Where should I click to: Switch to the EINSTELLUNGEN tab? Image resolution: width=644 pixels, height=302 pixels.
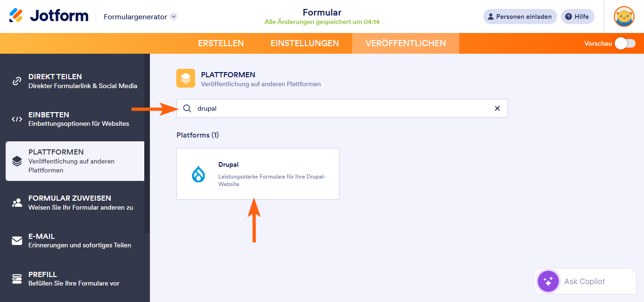[305, 43]
